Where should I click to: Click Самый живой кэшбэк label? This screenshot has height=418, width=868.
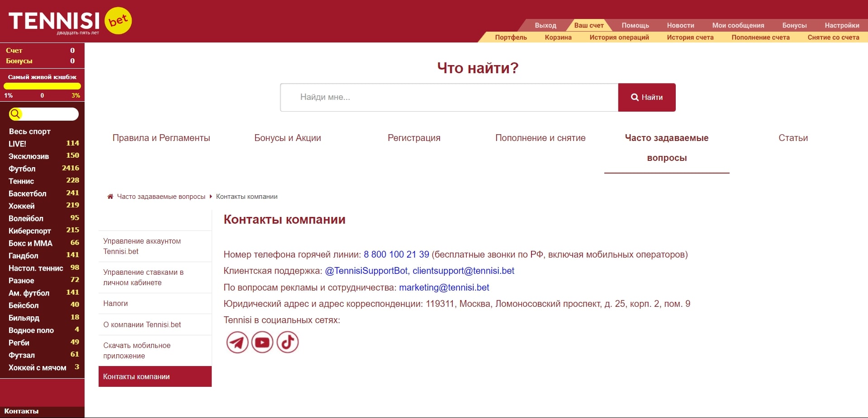point(42,77)
